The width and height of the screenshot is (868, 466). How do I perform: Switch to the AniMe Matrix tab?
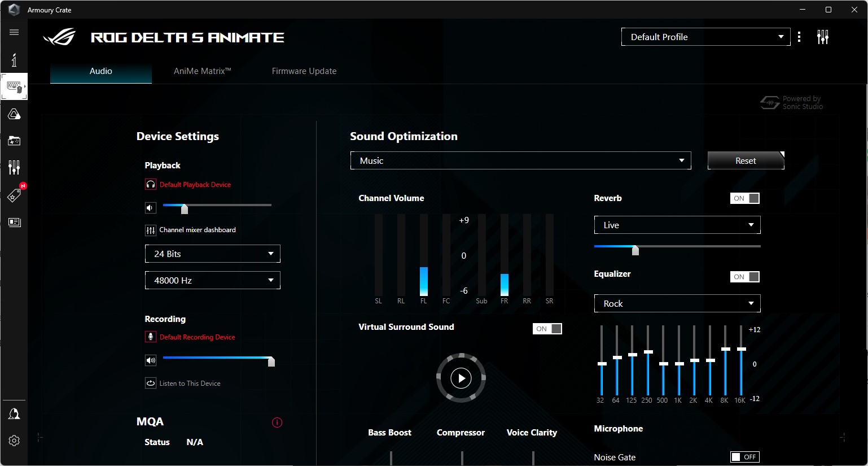(x=201, y=71)
